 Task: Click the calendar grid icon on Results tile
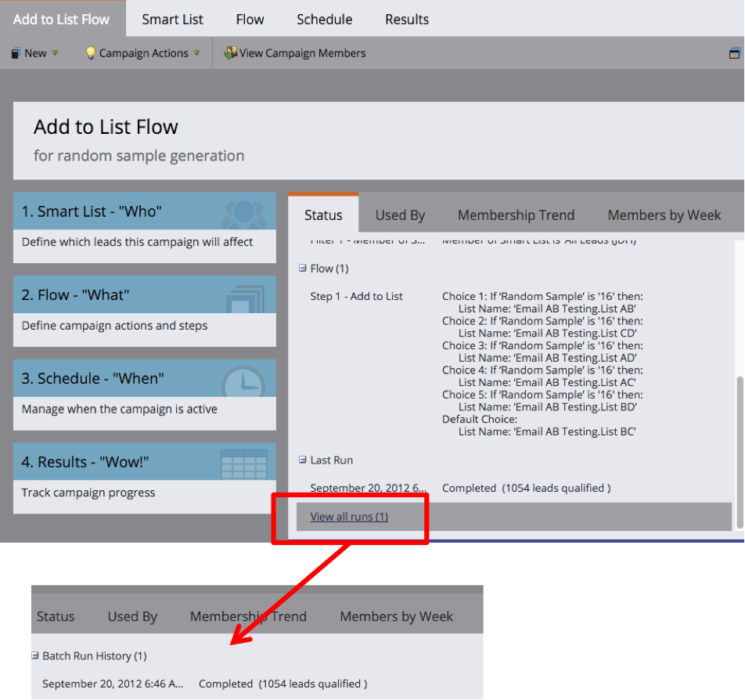(x=243, y=464)
